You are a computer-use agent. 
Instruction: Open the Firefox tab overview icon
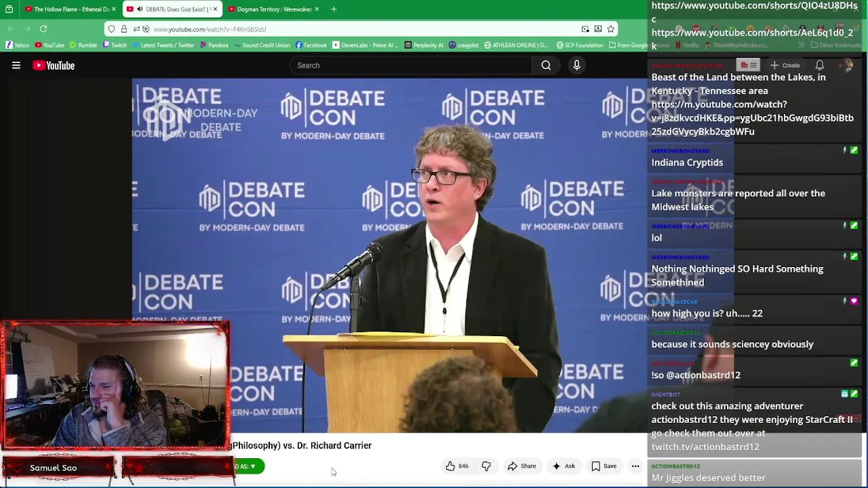pos(9,9)
